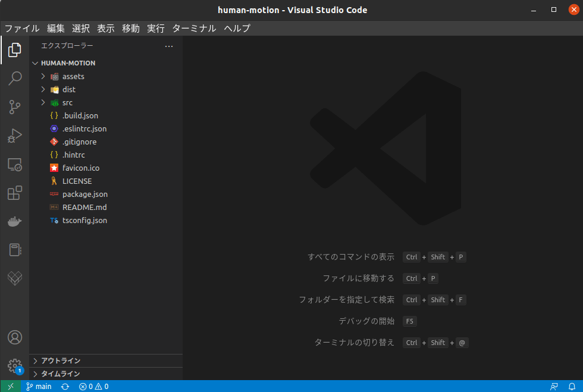Viewport: 583px width, 392px height.
Task: Expand the assets folder
Action: [106, 76]
